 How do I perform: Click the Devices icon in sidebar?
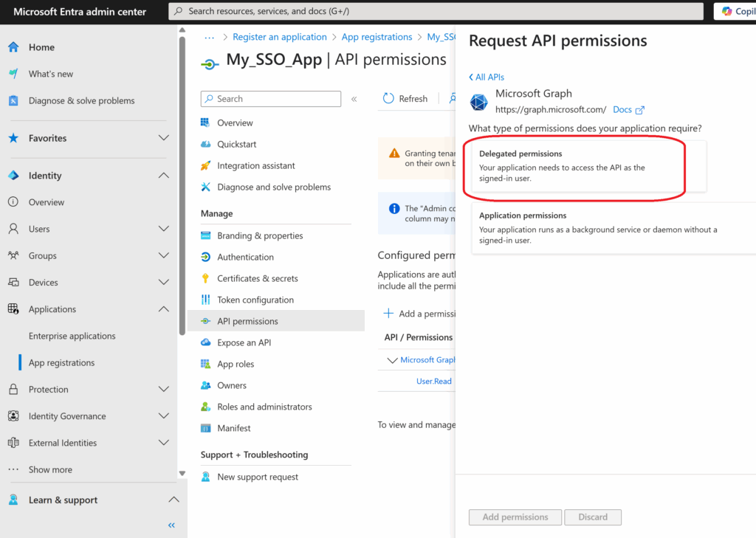coord(13,282)
